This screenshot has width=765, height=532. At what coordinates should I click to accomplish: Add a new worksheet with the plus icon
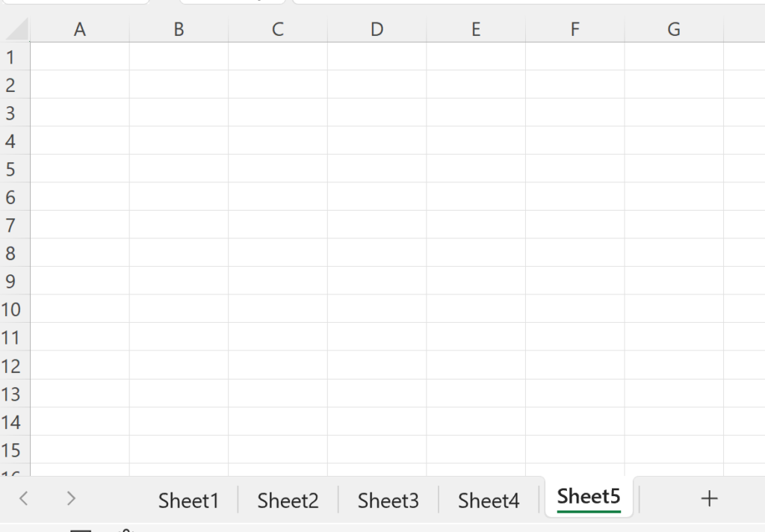[708, 497]
